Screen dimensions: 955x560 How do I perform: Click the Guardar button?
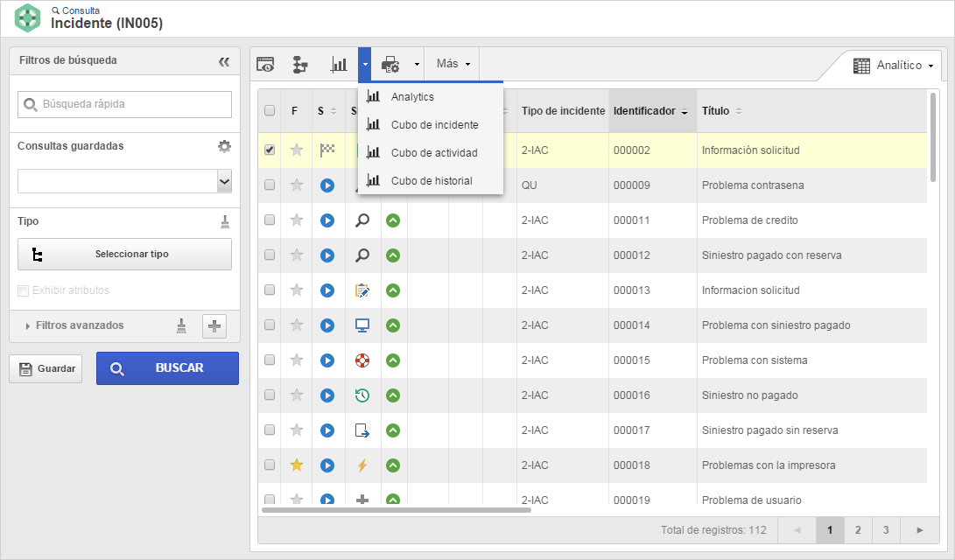tap(46, 369)
